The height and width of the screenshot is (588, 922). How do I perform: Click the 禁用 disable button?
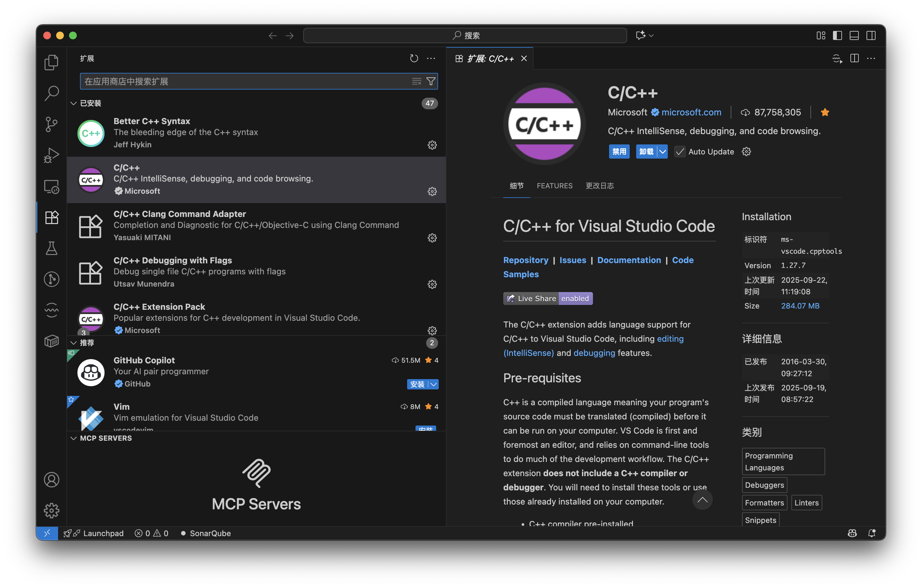pos(619,152)
